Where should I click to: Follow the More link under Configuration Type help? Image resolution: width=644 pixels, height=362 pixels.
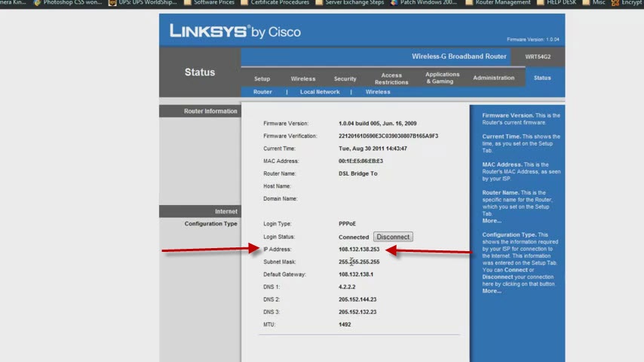tap(492, 291)
